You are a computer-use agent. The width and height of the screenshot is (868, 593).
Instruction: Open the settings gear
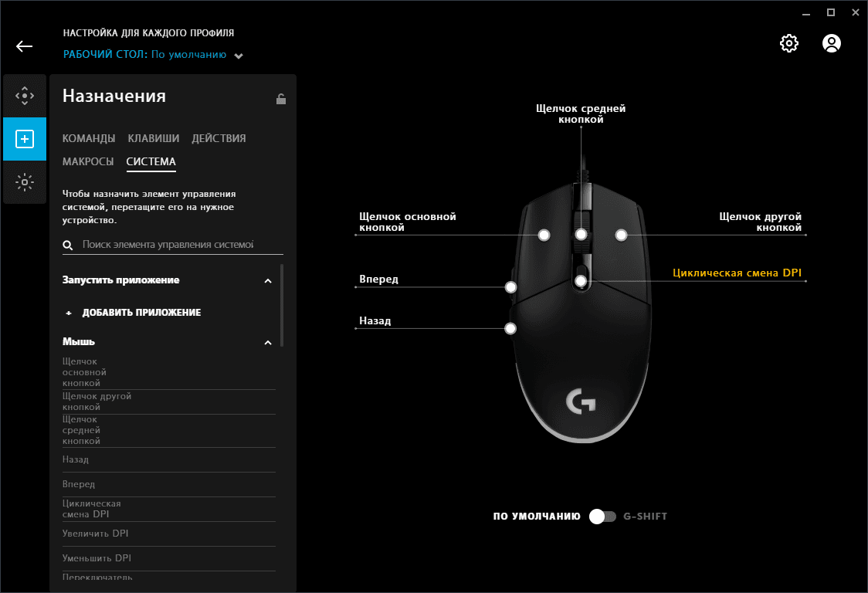[788, 43]
